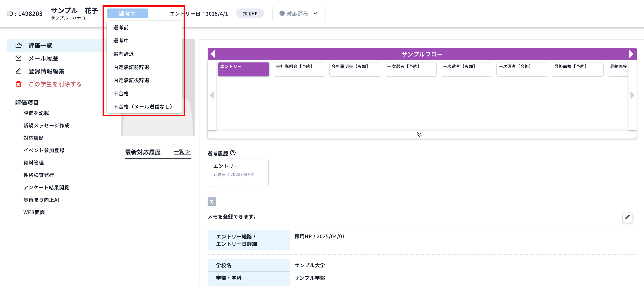Click the pencil 登録情報編集 icon
The height and width of the screenshot is (286, 644).
[19, 71]
